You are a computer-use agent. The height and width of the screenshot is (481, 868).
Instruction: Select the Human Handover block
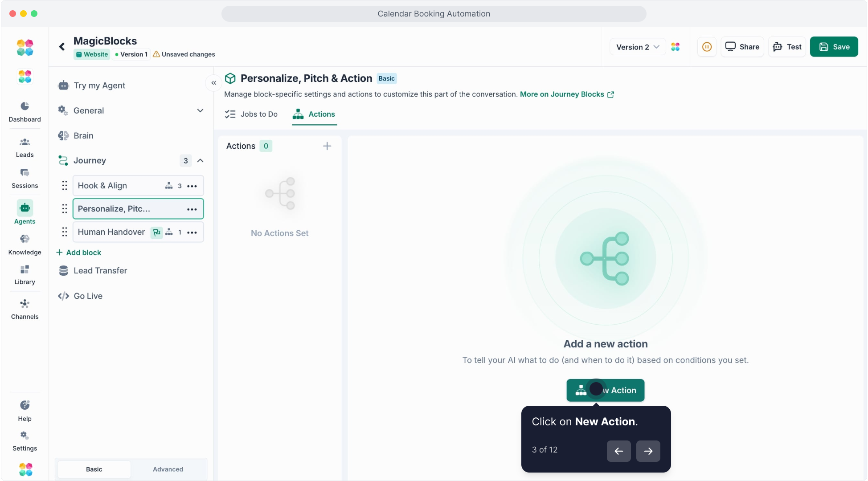[111, 232]
